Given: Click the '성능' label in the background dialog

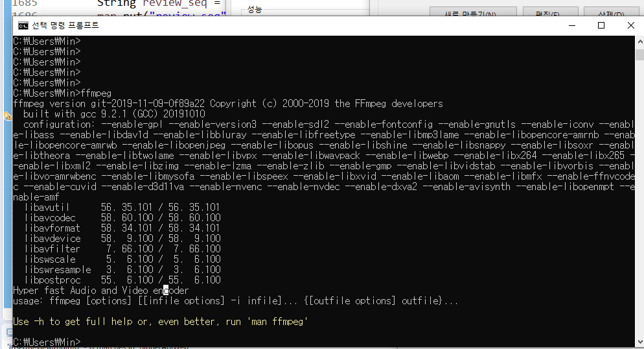Looking at the screenshot, I should point(254,9).
